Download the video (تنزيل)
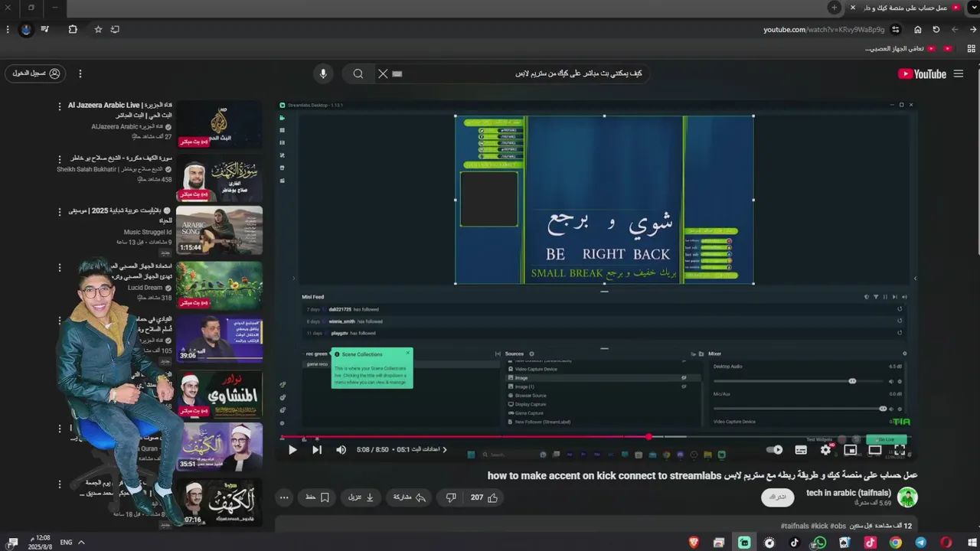980x551 pixels. [361, 497]
